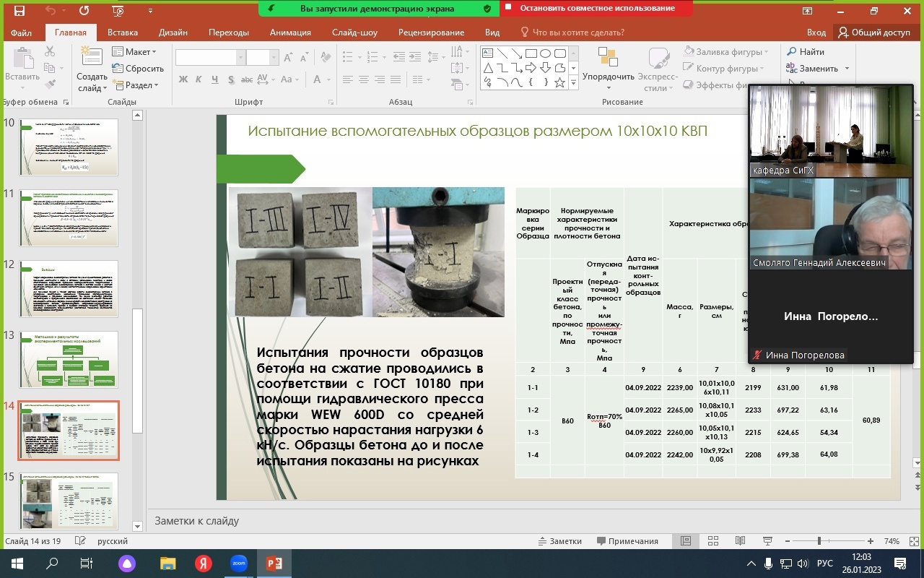
Task: Switch to the Рецензирование tab
Action: [x=431, y=33]
